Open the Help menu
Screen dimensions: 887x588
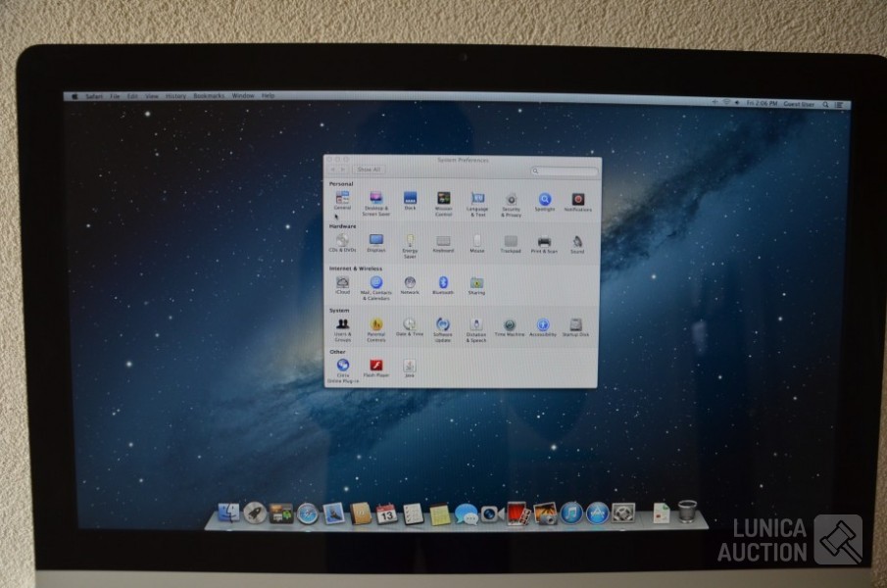point(269,96)
